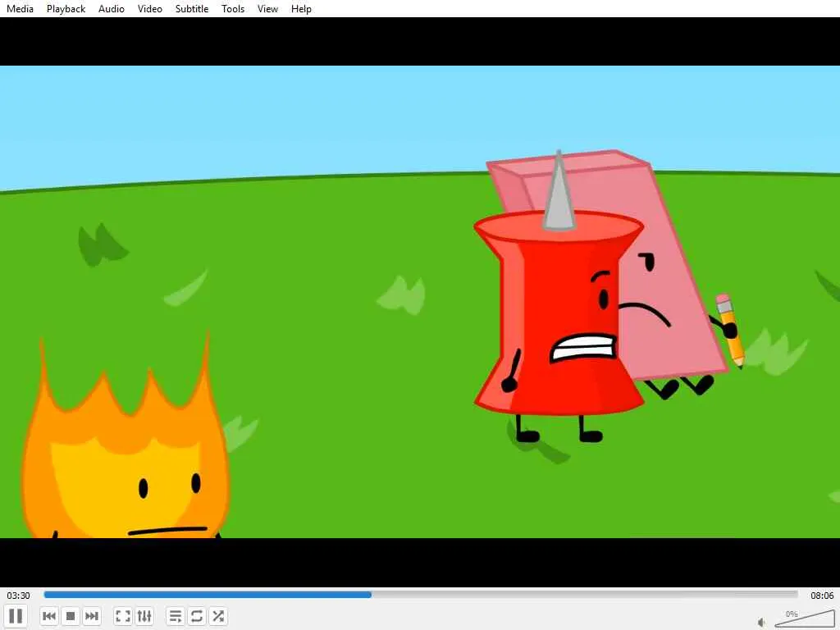Open the Video menu
The image size is (840, 630).
pyautogui.click(x=150, y=8)
